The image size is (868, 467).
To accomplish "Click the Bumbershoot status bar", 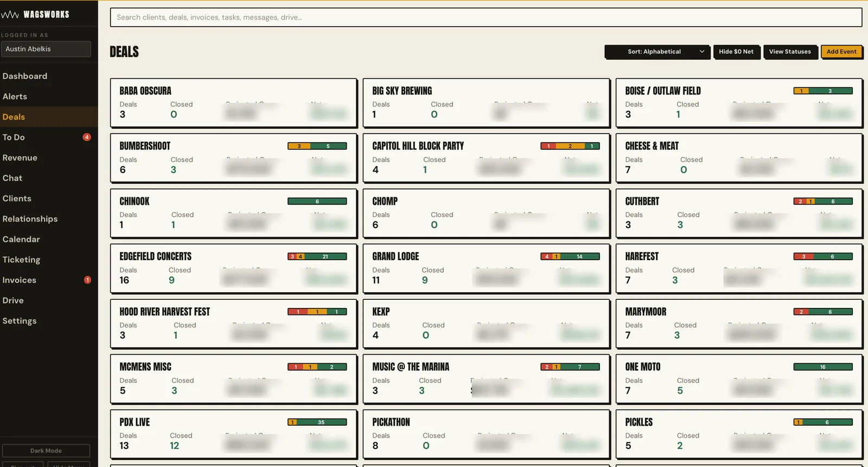I will [317, 146].
